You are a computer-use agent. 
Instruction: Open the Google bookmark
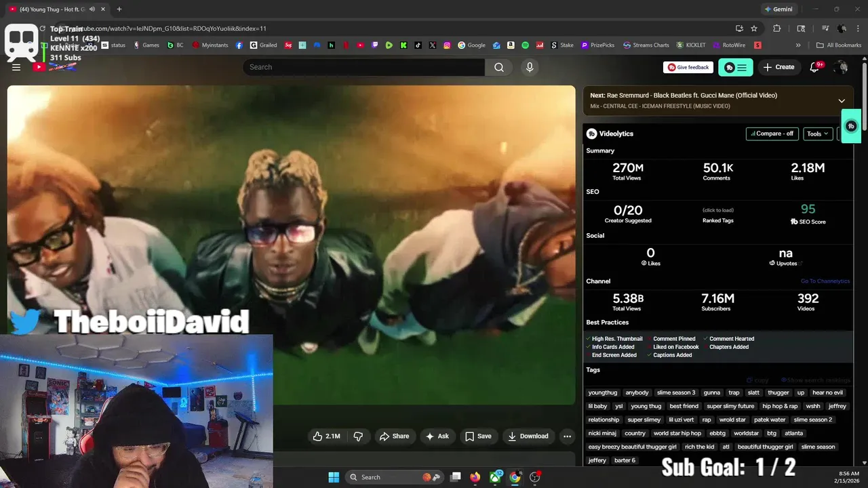tap(471, 45)
